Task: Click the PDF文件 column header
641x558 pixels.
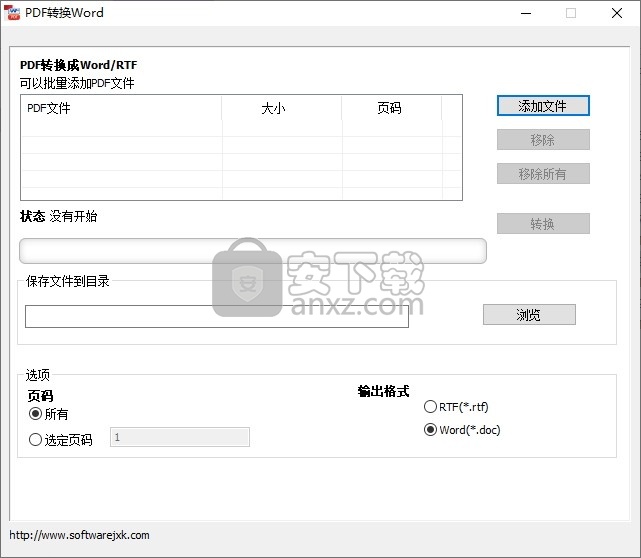Action: [x=121, y=108]
